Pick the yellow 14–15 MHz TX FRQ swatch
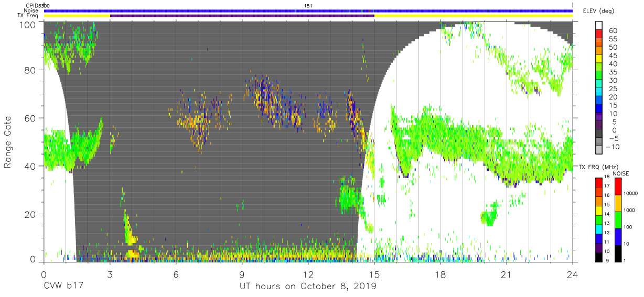The image size is (644, 297). tap(600, 210)
